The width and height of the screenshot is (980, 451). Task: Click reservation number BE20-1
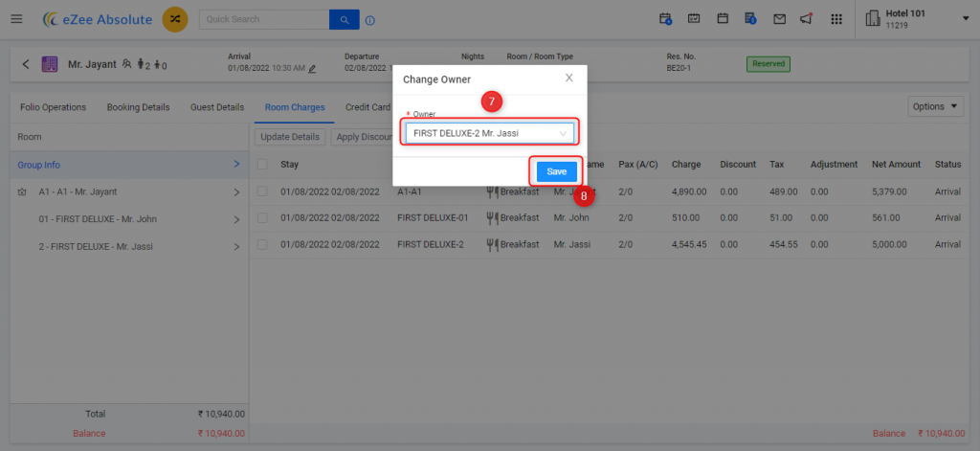click(x=680, y=68)
